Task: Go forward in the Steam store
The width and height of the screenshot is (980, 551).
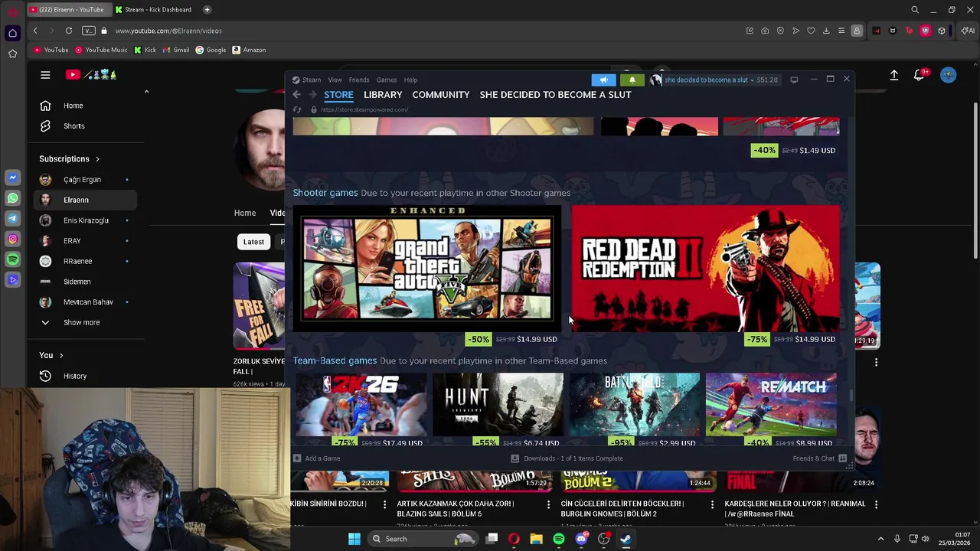Action: [312, 94]
